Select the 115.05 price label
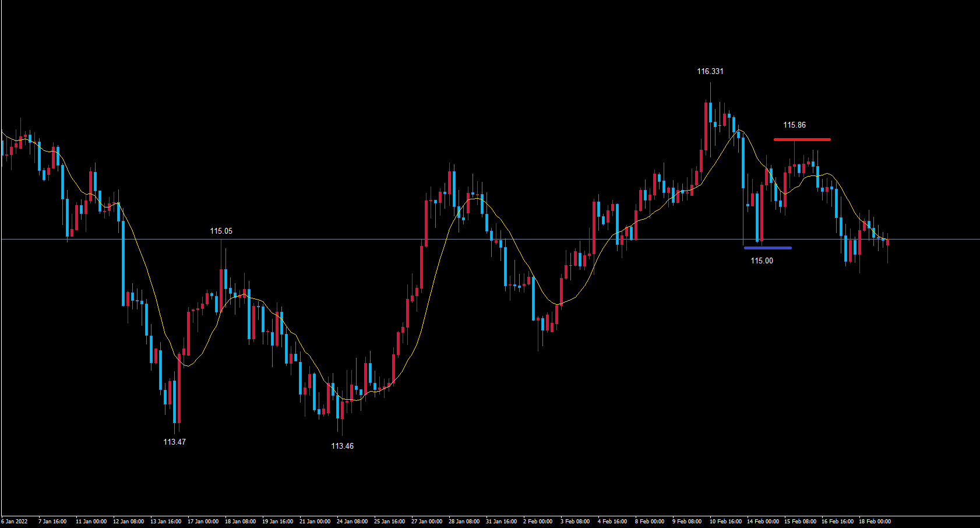 coord(221,231)
